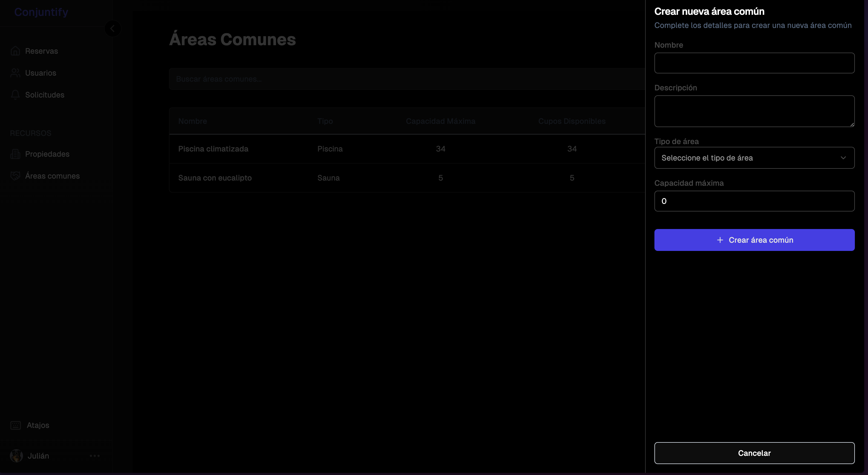Collapse the sidebar with the chevron button
868x475 pixels.
(x=113, y=28)
